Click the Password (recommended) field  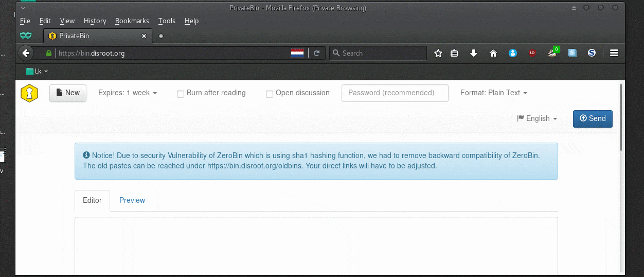click(x=395, y=93)
